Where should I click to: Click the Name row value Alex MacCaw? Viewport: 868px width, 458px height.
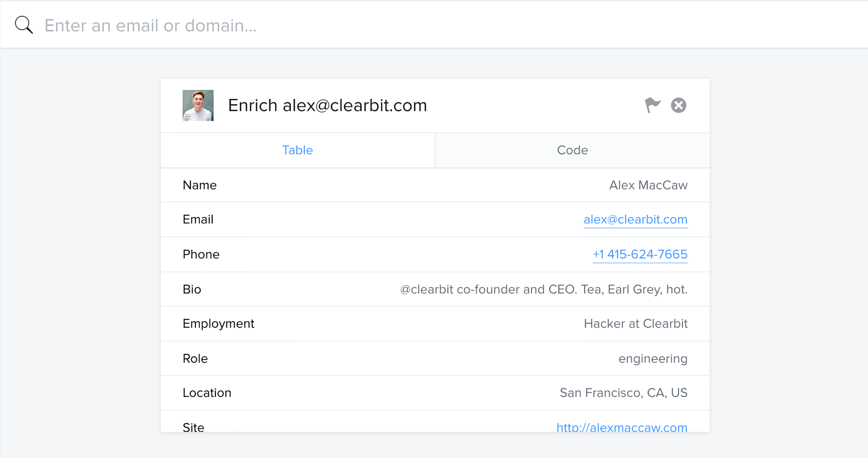(648, 185)
